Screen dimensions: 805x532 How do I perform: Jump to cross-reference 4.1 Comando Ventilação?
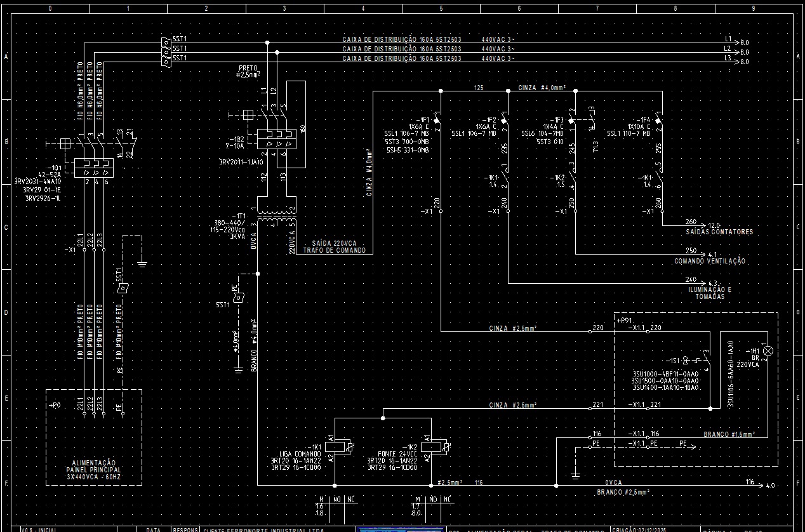point(712,255)
